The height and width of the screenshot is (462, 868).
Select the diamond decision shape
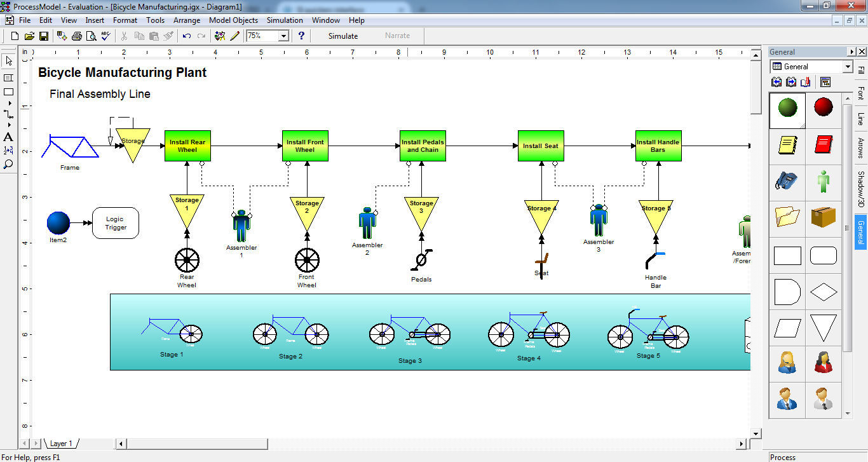pyautogui.click(x=824, y=292)
